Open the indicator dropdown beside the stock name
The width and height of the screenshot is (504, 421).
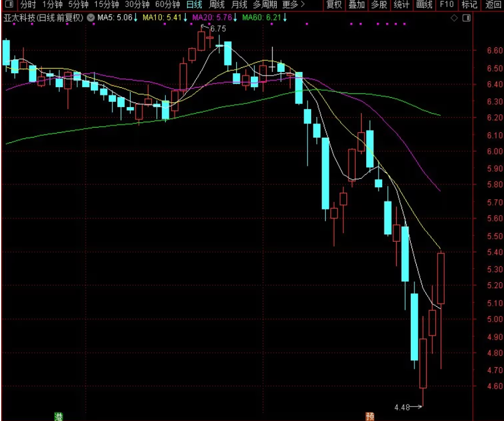(91, 18)
